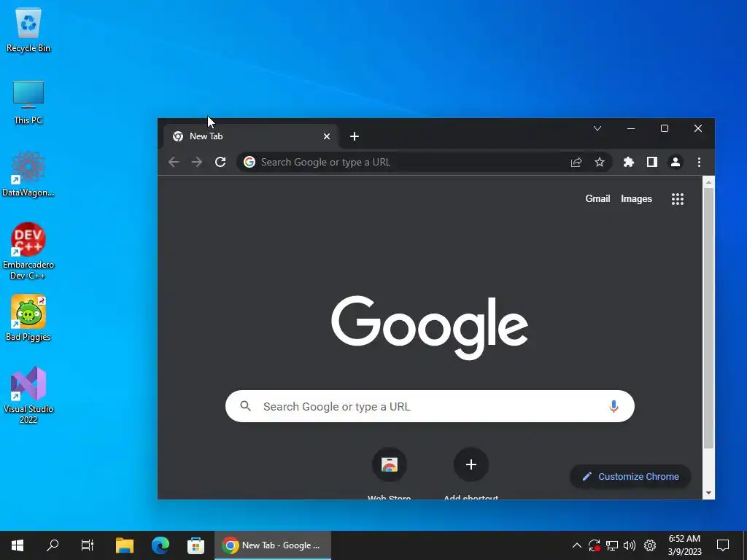Select the Visual Studio 2022 shortcut

[28, 395]
